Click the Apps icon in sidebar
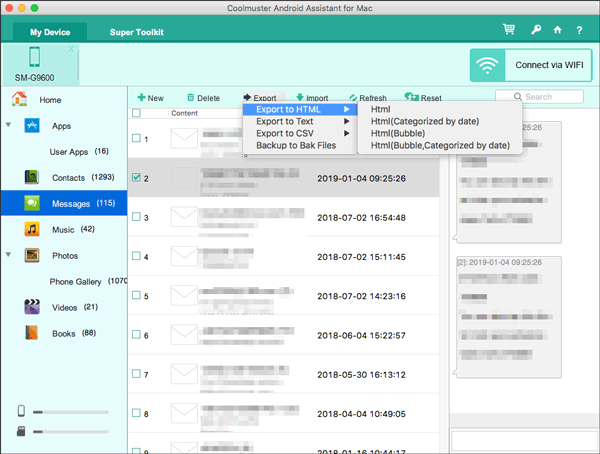This screenshot has height=454, width=600. (32, 126)
